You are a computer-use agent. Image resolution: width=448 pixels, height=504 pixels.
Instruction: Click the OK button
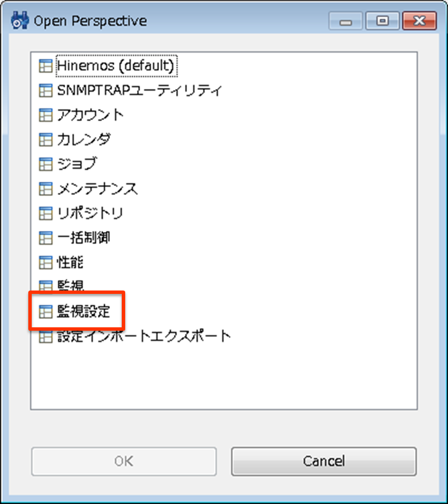(123, 462)
